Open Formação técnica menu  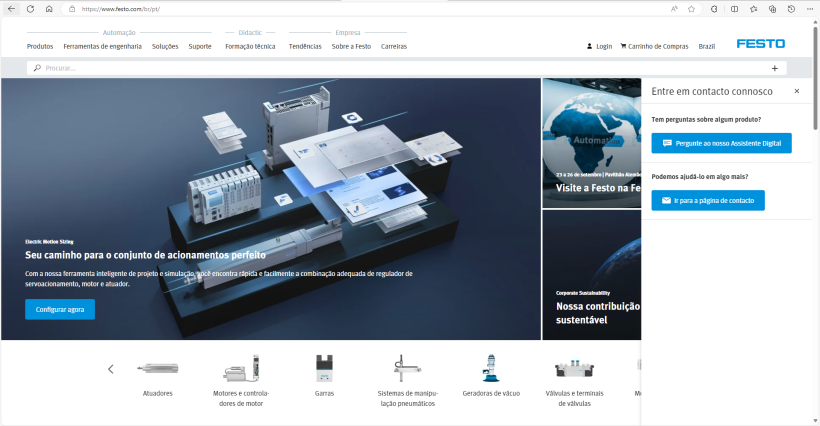coord(250,47)
